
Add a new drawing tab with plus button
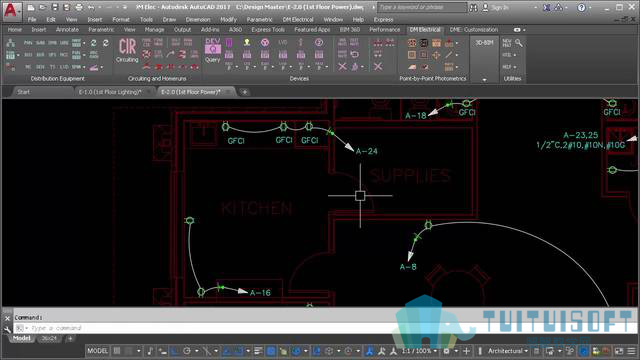(x=244, y=92)
